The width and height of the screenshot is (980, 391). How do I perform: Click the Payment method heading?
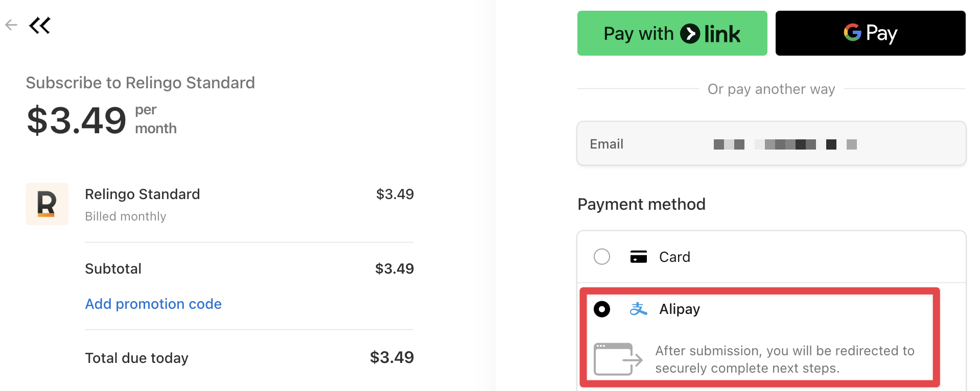tap(641, 204)
